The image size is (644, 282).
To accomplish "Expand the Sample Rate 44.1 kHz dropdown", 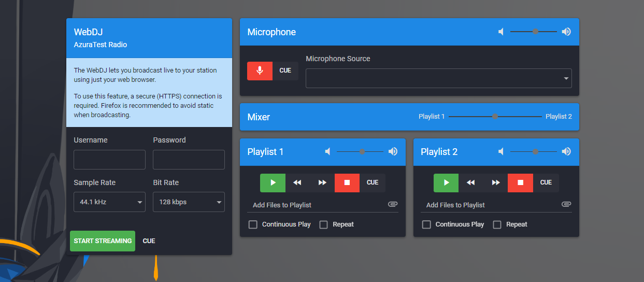I will (109, 202).
